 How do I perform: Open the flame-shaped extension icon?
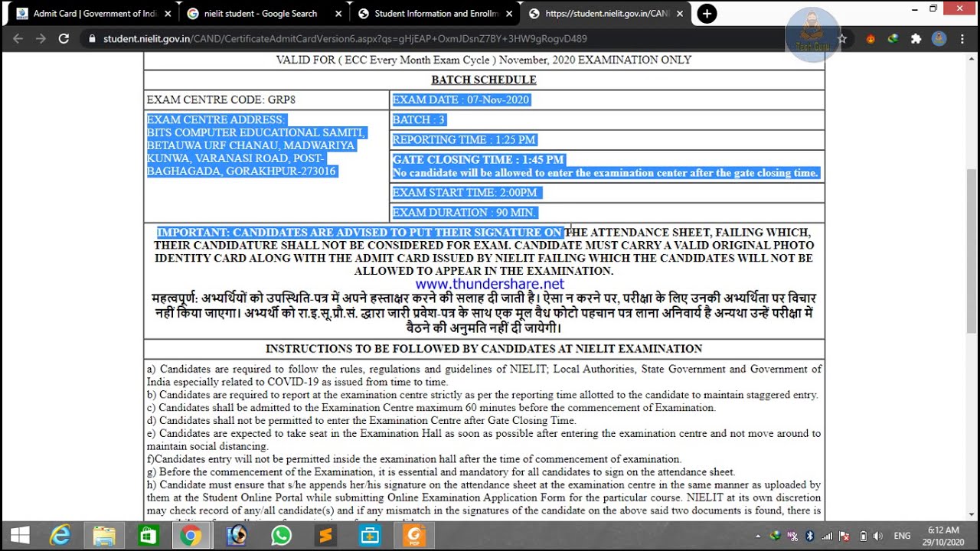pos(871,38)
